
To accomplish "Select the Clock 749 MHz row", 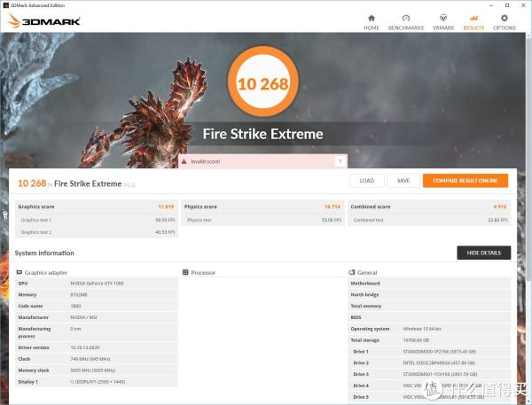I will pyautogui.click(x=97, y=359).
